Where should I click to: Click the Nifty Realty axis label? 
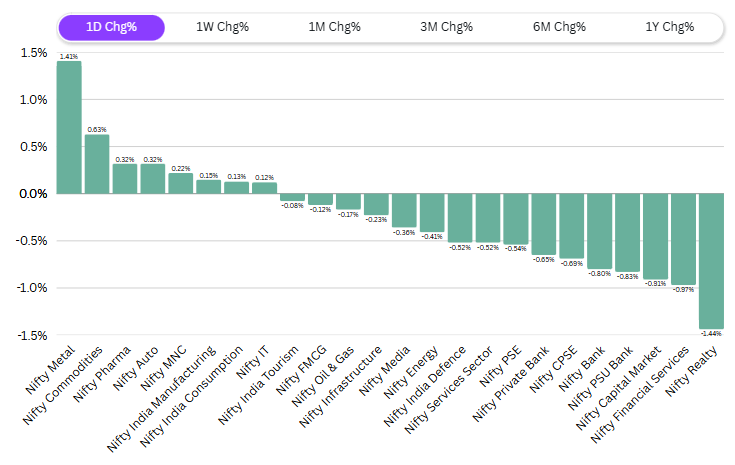pos(691,371)
